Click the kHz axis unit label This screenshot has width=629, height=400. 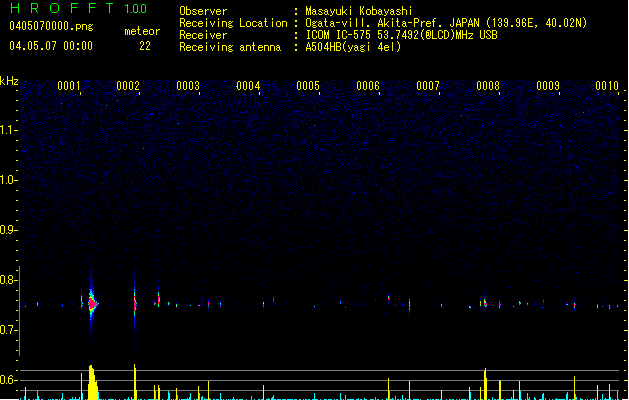(9, 81)
